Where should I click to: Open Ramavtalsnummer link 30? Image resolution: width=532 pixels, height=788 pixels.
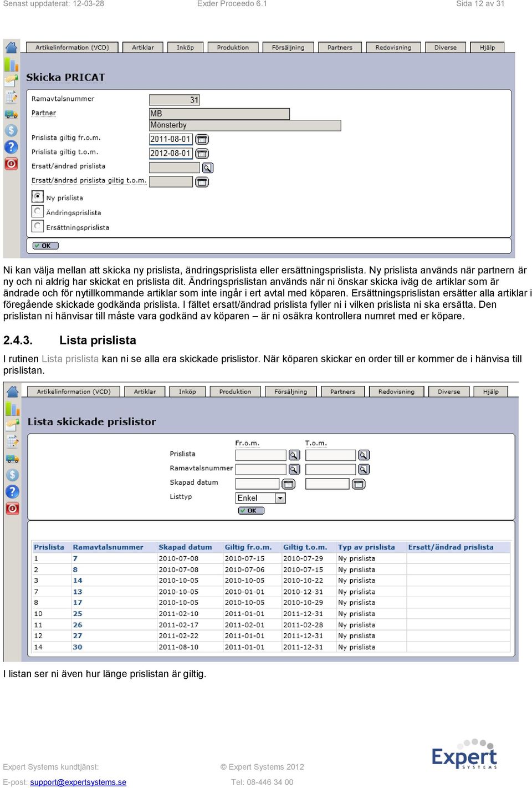click(x=78, y=647)
